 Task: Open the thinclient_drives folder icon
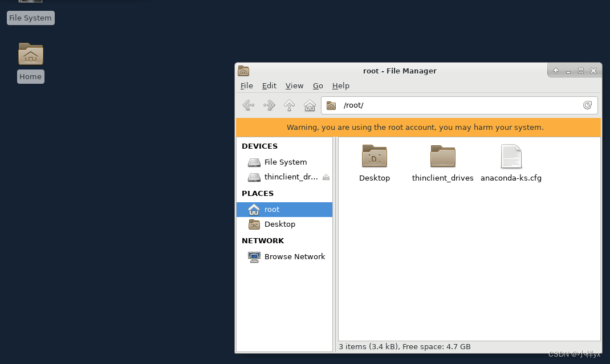(x=443, y=156)
